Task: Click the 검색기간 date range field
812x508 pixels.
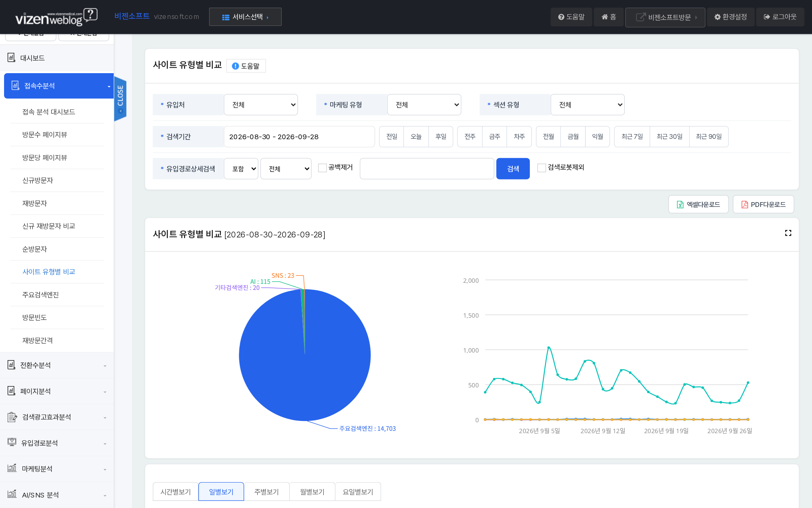Action: (299, 137)
